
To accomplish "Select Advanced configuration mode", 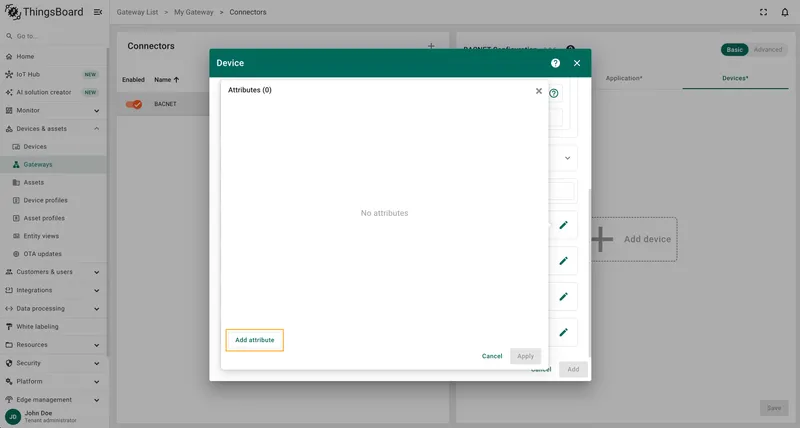I will 767,49.
